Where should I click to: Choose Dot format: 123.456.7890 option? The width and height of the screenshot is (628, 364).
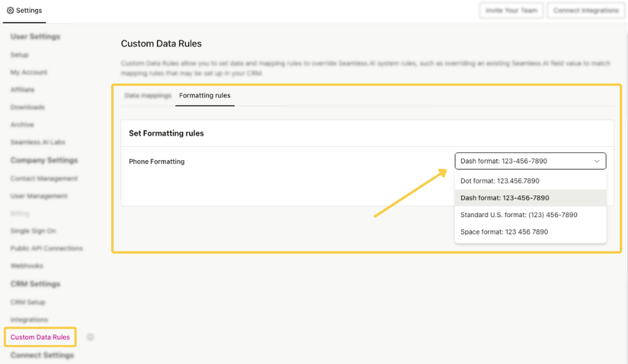[x=530, y=181]
